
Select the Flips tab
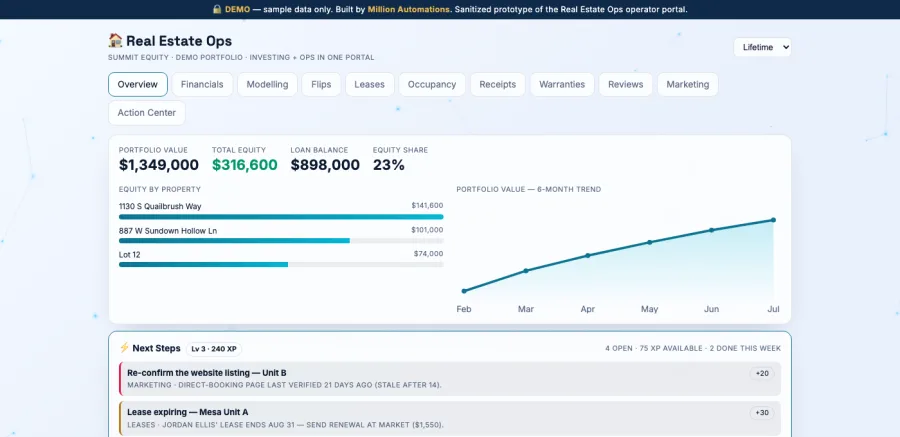[x=321, y=84]
